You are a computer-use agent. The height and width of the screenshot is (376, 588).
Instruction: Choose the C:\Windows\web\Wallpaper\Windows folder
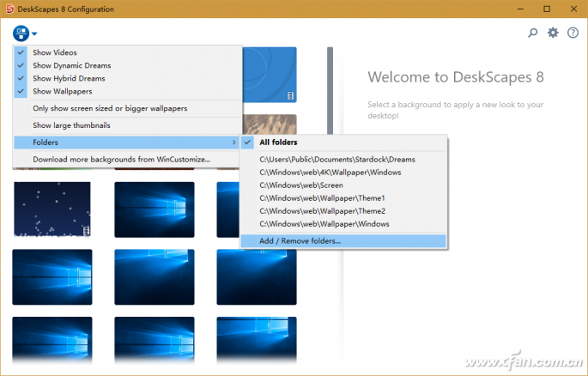point(343,224)
